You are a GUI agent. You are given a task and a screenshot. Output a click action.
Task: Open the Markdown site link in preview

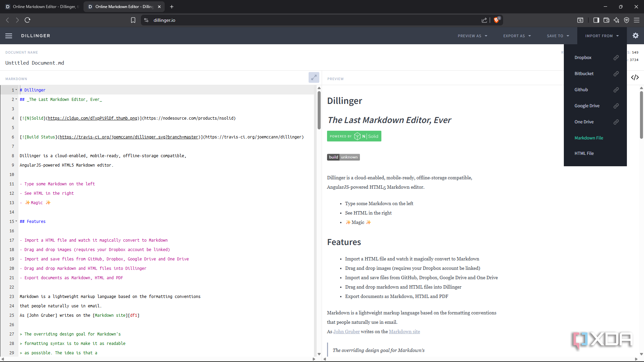tap(405, 331)
